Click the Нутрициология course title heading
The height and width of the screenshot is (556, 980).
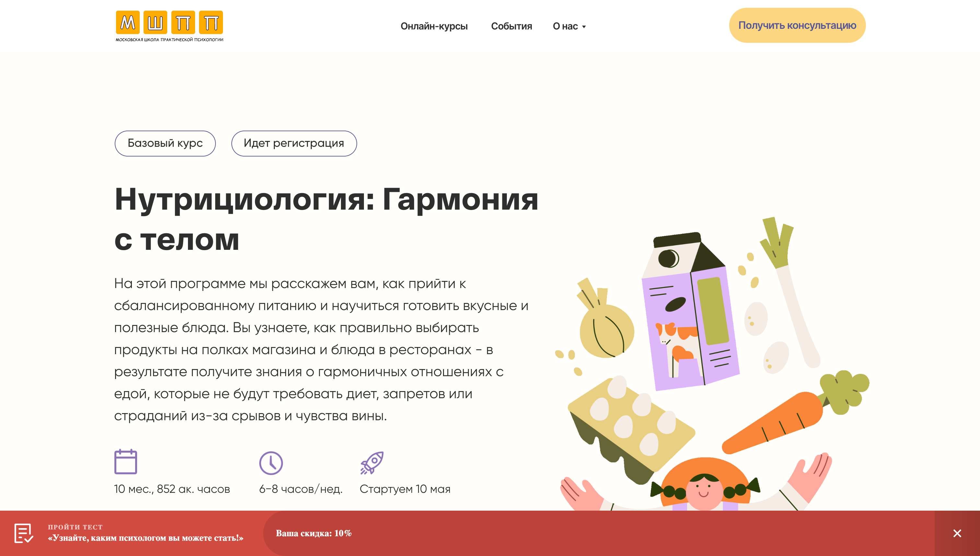click(326, 219)
